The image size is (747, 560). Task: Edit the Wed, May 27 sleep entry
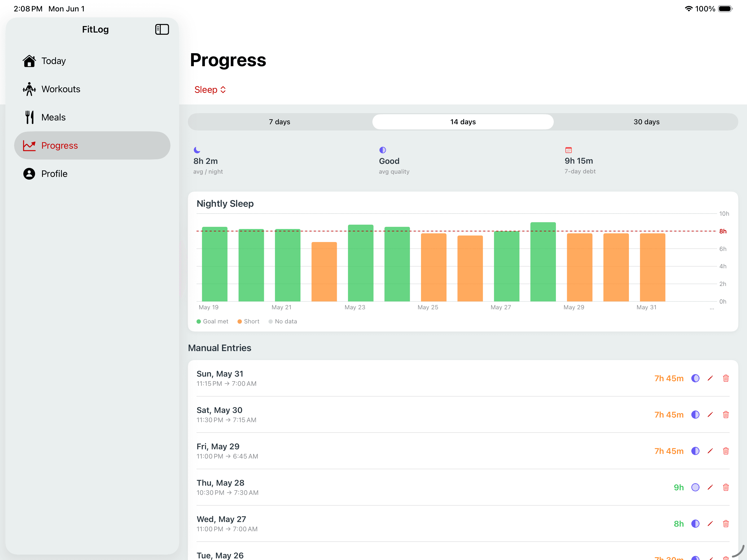point(710,524)
